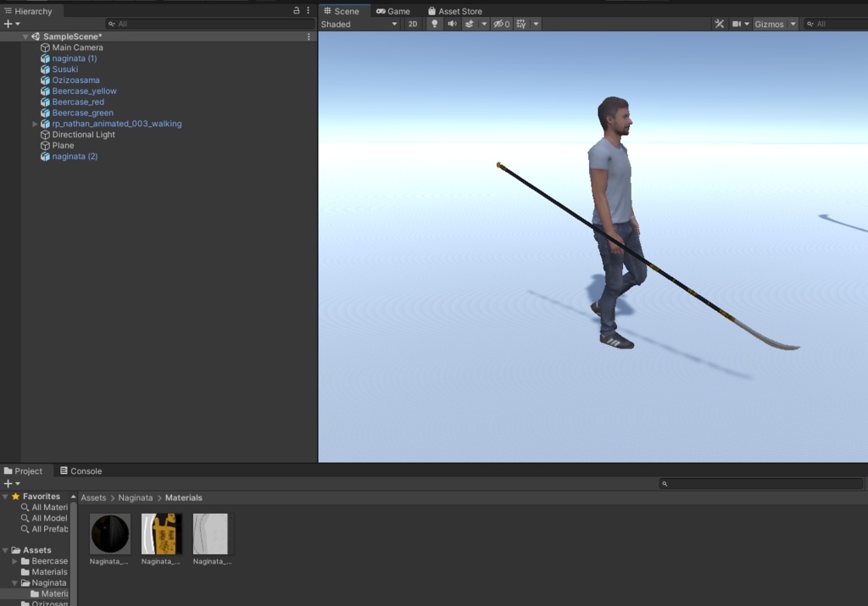868x606 pixels.
Task: Select Beercase_green prefab cube icon
Action: click(x=46, y=113)
